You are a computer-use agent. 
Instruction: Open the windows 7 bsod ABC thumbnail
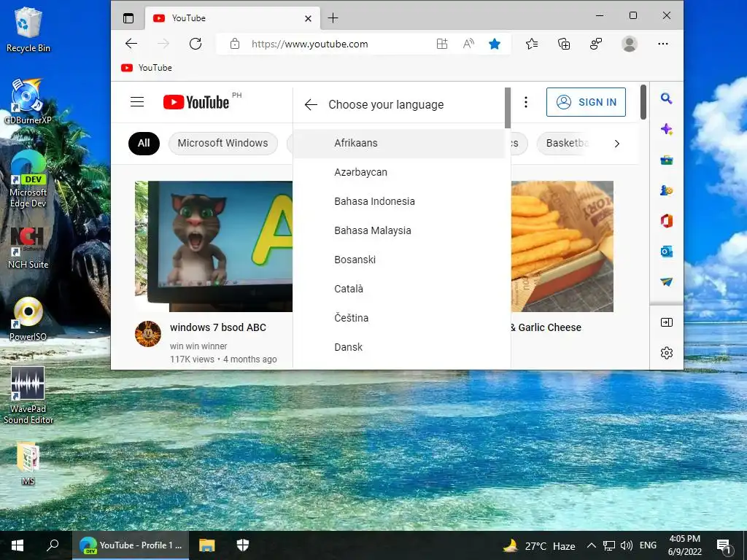pos(214,246)
